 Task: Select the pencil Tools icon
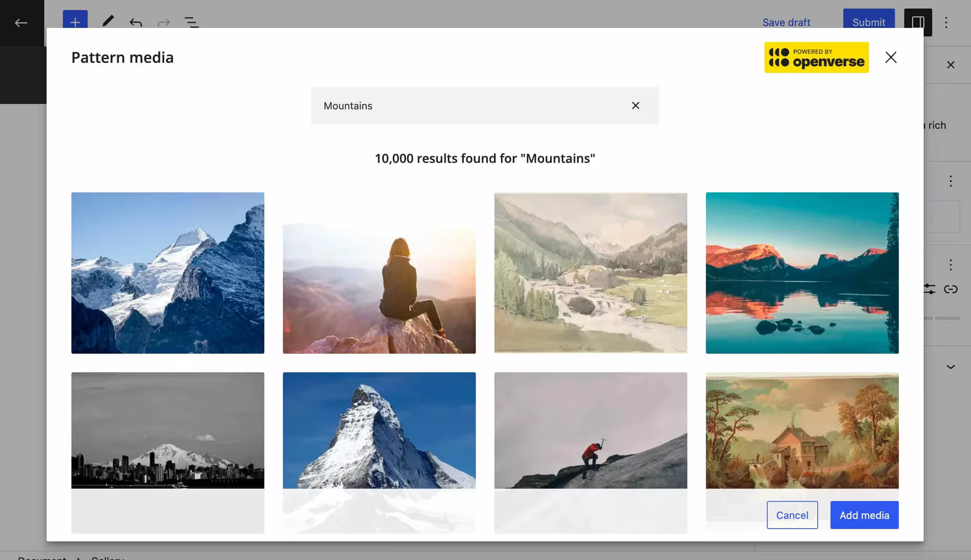(108, 21)
